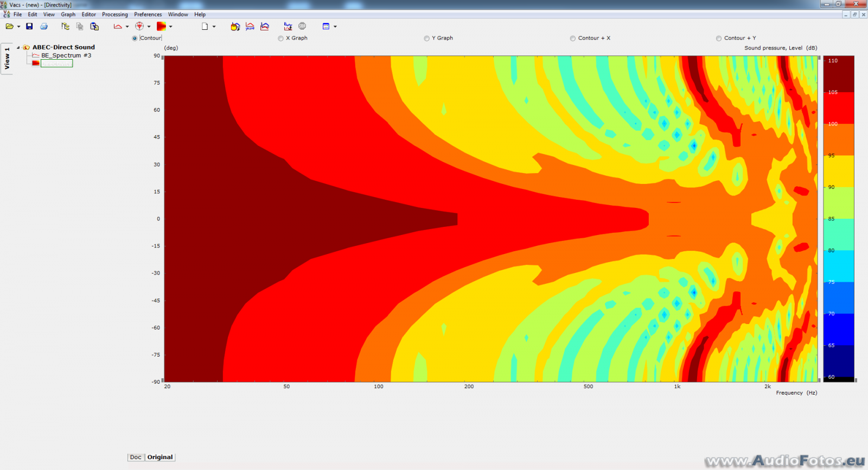This screenshot has height=470, width=868.
Task: Collapse the ABEC-Direct Sound tree node
Action: tap(18, 47)
